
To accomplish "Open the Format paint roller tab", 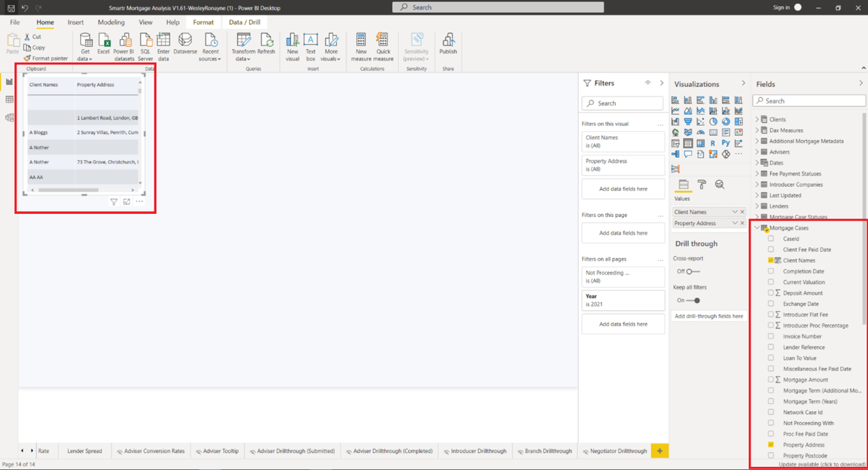I will (702, 184).
